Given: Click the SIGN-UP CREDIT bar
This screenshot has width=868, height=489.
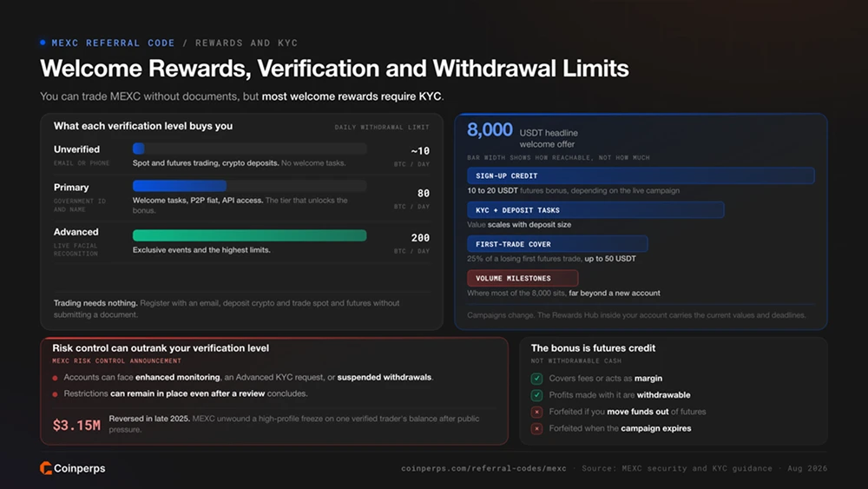Looking at the screenshot, I should coord(641,175).
